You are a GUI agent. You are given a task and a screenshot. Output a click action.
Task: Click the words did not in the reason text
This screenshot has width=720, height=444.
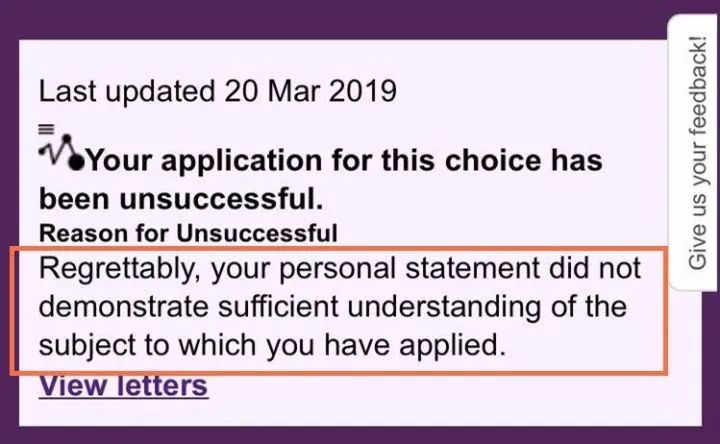coord(595,268)
